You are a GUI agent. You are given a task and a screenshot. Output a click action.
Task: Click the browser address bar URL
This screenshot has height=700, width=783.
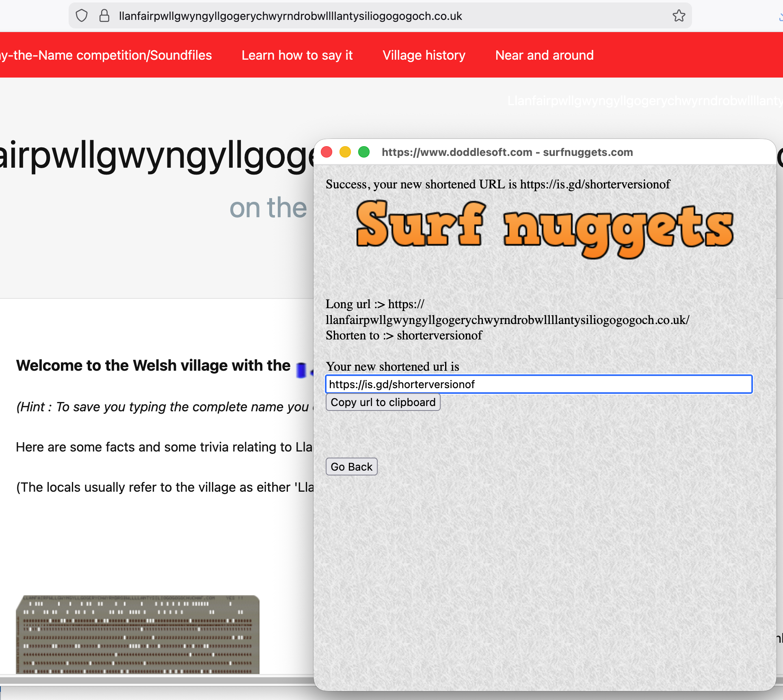[290, 16]
